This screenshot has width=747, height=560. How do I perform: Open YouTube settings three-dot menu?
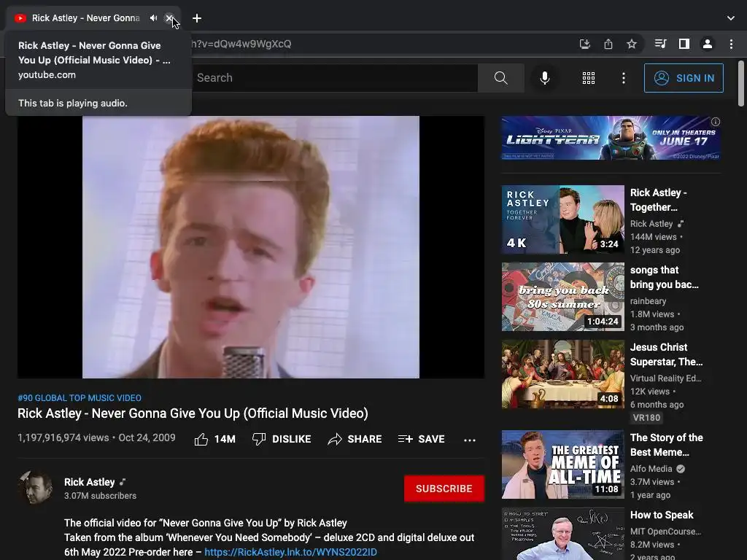tap(624, 77)
